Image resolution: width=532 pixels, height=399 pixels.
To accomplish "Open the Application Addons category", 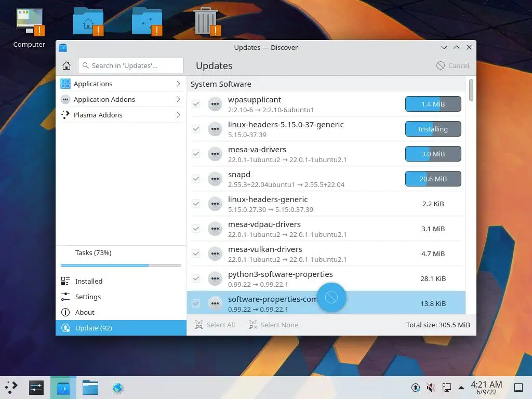I will pos(121,99).
